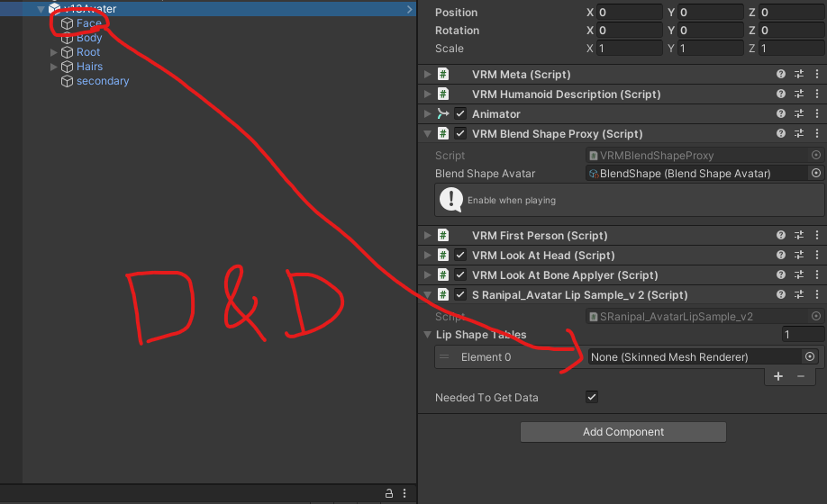Collapse VRM Blend Shape Proxy component

(428, 134)
